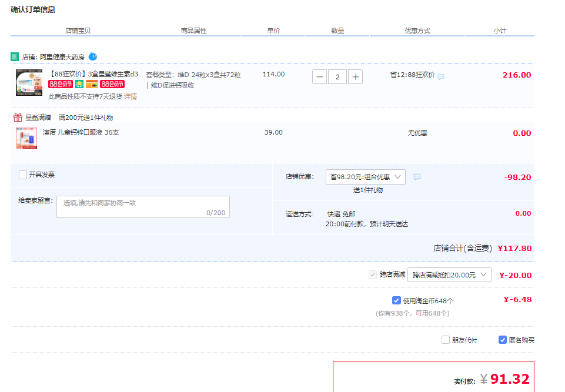
Task: Expand 店铺优惠 dropdown 省98.20元:组合优惠
Action: point(365,177)
